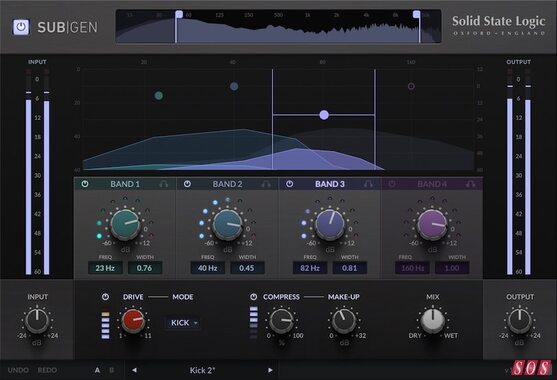Click the left spectrum range handle
Viewport: 557px width, 380px height.
click(179, 14)
